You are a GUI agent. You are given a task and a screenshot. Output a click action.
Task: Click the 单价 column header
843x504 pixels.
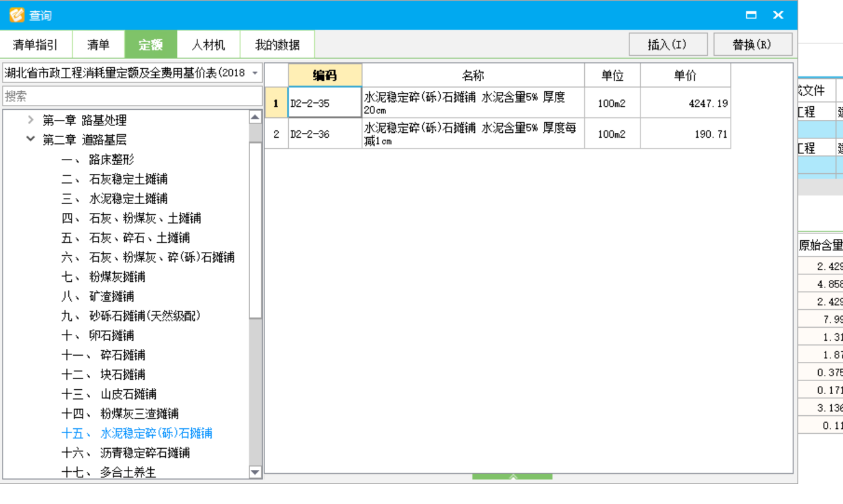pyautogui.click(x=685, y=76)
